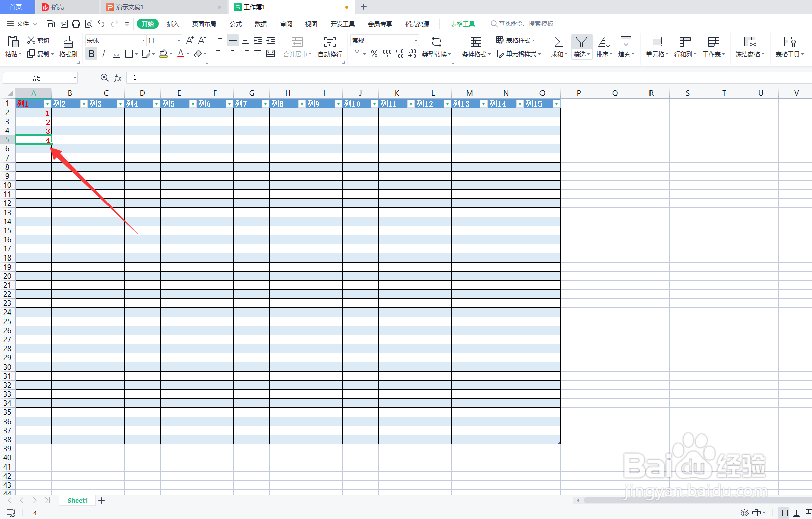This screenshot has width=812, height=519.
Task: Toggle center horizontal alignment
Action: (x=233, y=54)
